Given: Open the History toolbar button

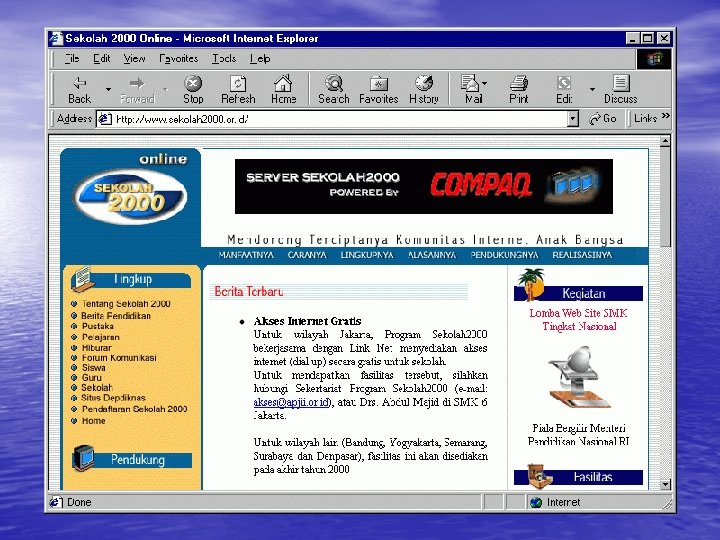Looking at the screenshot, I should tap(424, 90).
